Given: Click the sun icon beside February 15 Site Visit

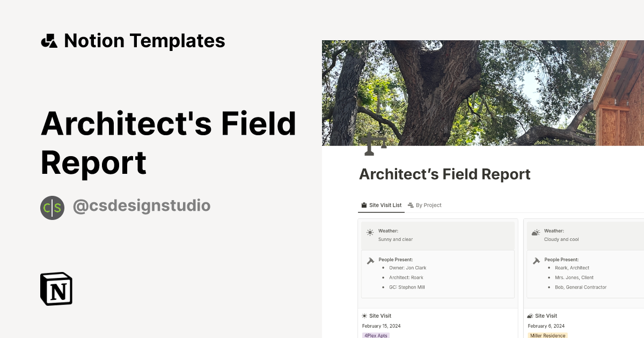Looking at the screenshot, I should [x=364, y=316].
